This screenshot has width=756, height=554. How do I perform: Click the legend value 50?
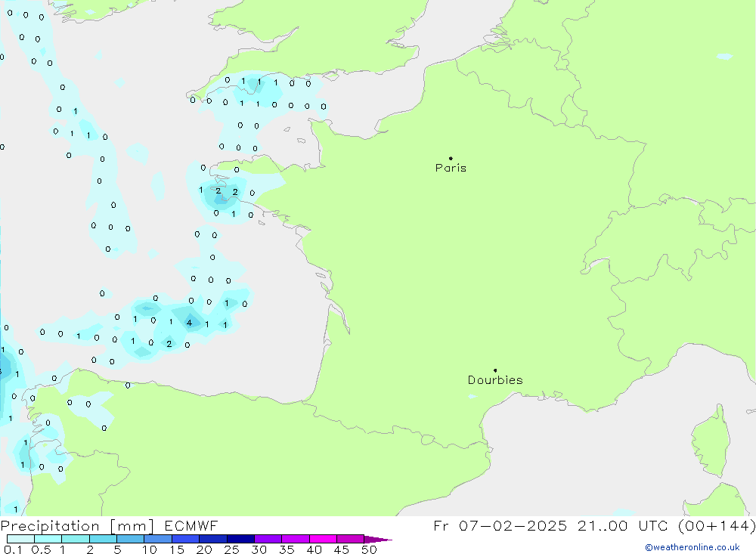[x=369, y=549]
